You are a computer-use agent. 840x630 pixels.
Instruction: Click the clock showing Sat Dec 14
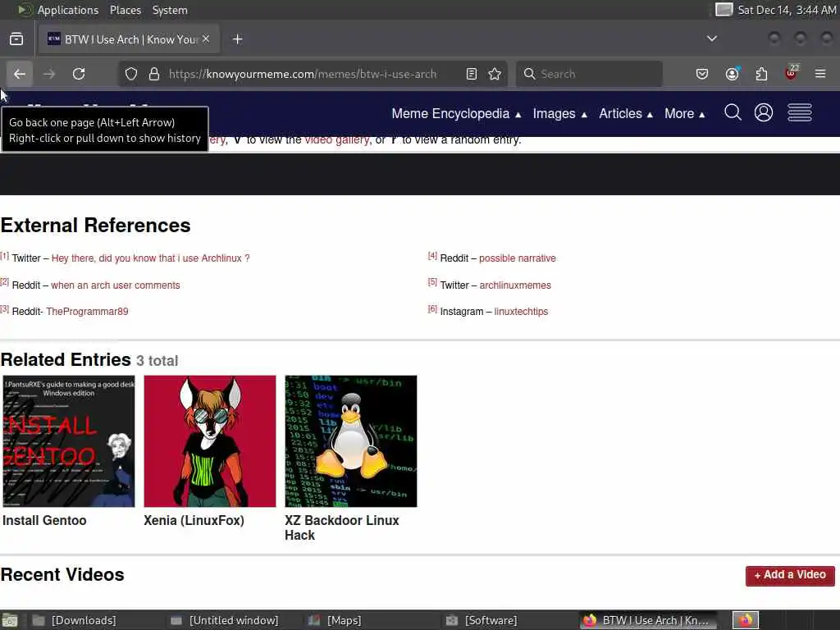[787, 10]
